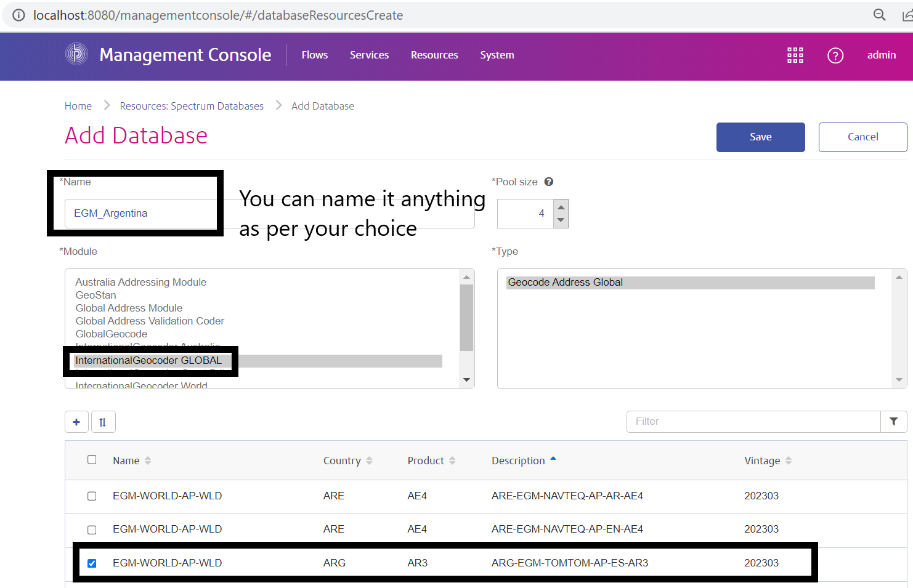The height and width of the screenshot is (588, 913).
Task: Open the app launcher grid icon
Action: [x=795, y=55]
